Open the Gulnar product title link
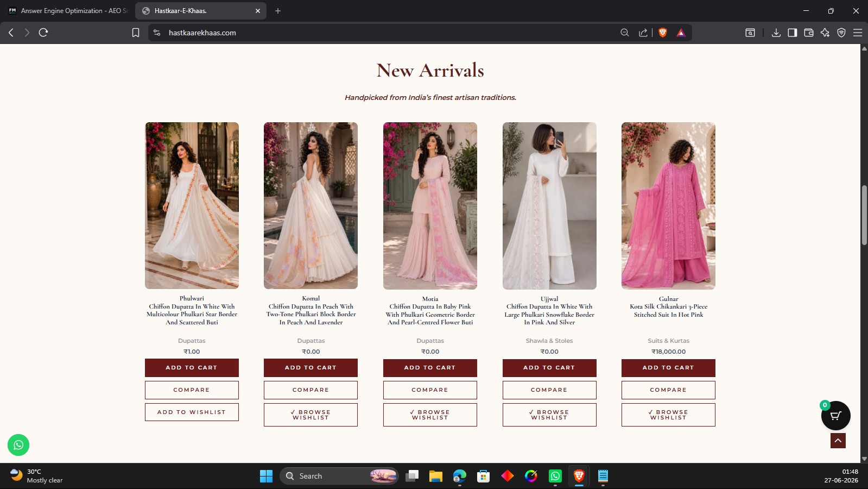This screenshot has height=489, width=868. 668,307
